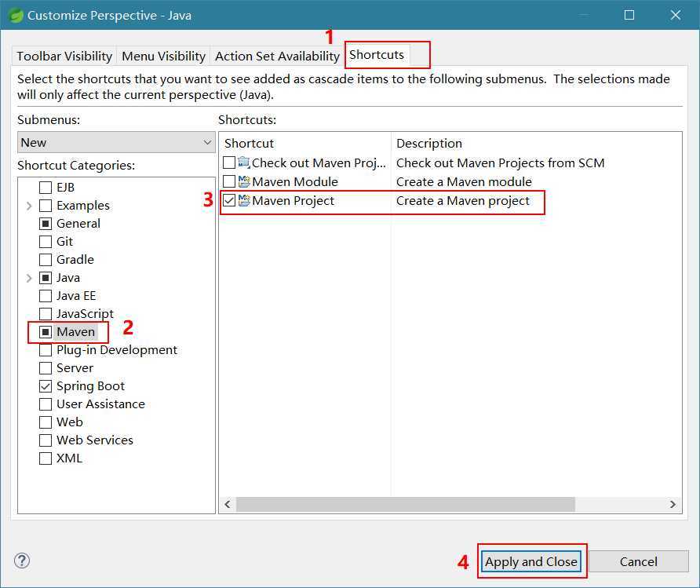Open the Submenus dropdown showing New
The width and height of the screenshot is (700, 588).
(x=116, y=142)
